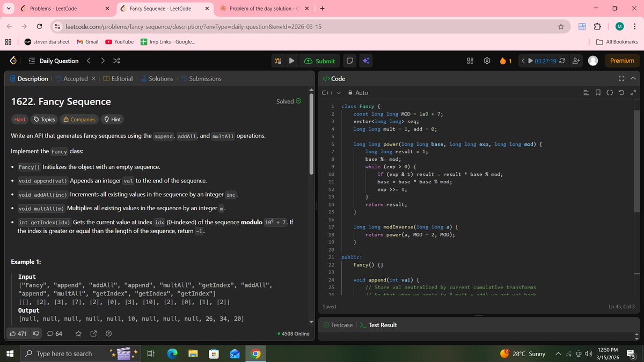The height and width of the screenshot is (362, 644).
Task: Collapse the timer with left chevron
Action: [523, 61]
